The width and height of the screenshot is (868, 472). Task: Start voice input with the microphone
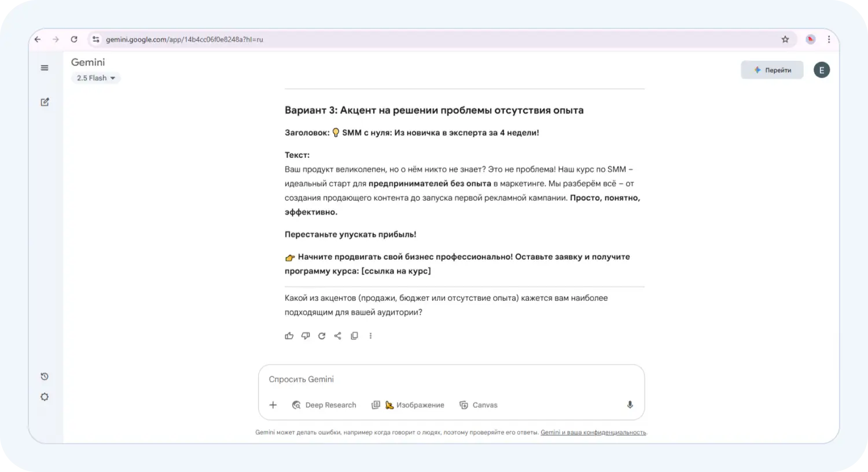click(x=630, y=405)
